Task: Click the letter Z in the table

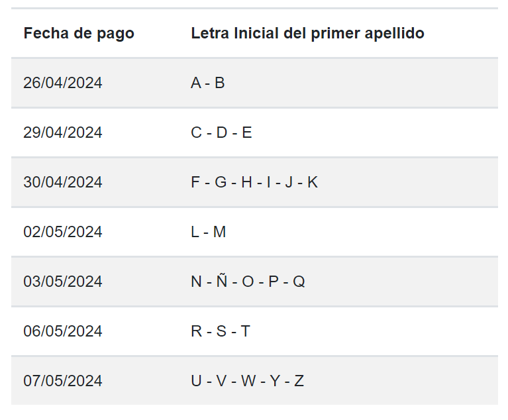Action: 299,381
